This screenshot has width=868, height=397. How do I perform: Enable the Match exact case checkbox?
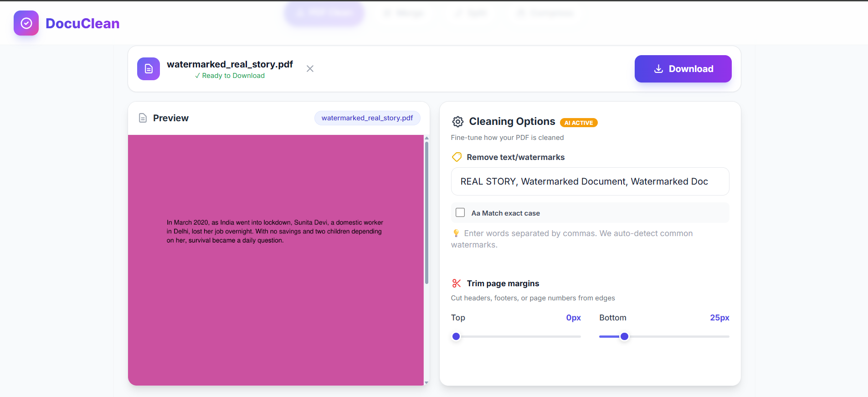point(460,213)
